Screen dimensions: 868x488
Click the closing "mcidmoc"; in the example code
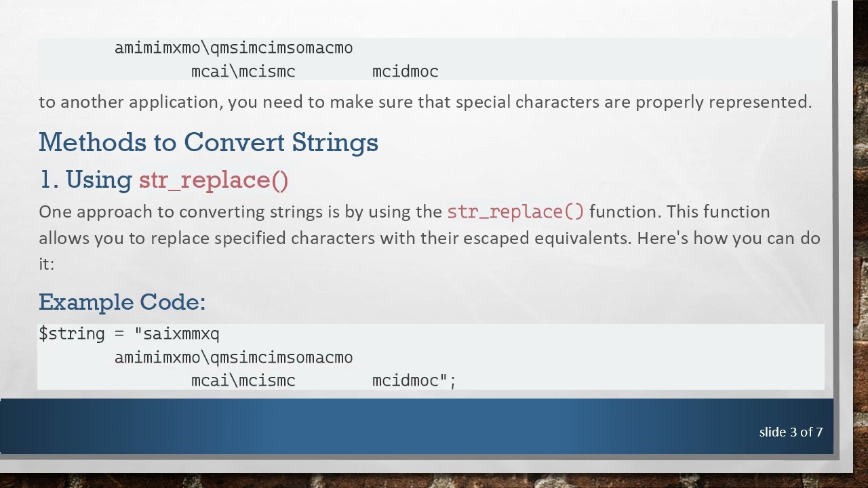coord(414,380)
